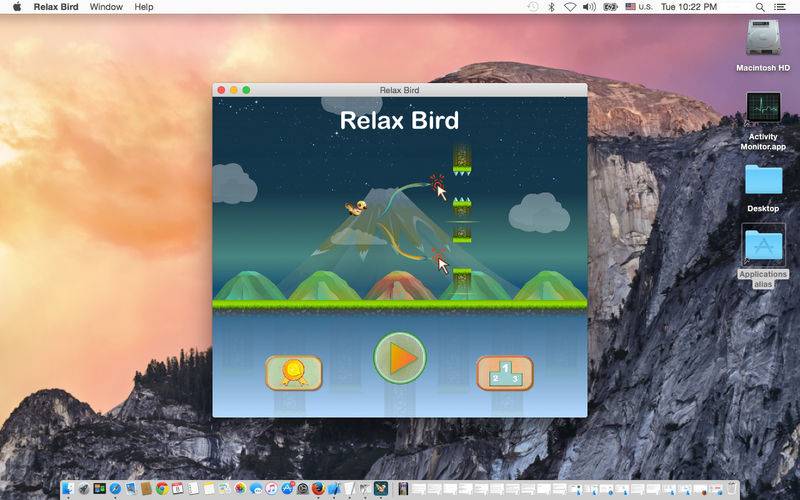Screen dimensions: 800x500
Task: Open the Apple menu
Action: point(17,7)
